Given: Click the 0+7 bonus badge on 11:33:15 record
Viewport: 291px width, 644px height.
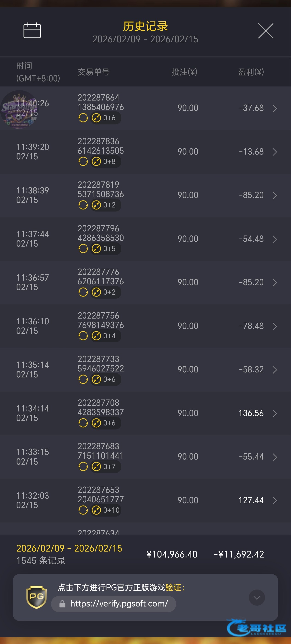Looking at the screenshot, I should tap(106, 466).
